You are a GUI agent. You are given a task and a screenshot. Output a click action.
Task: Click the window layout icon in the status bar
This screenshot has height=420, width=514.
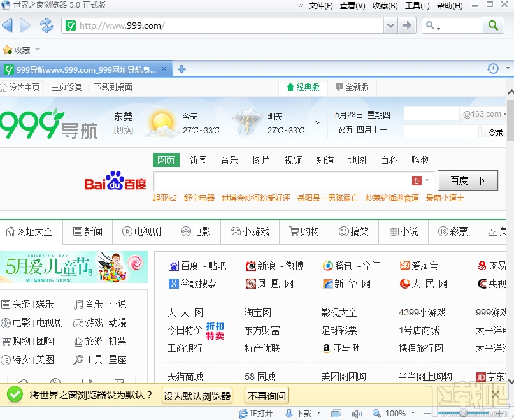336,414
